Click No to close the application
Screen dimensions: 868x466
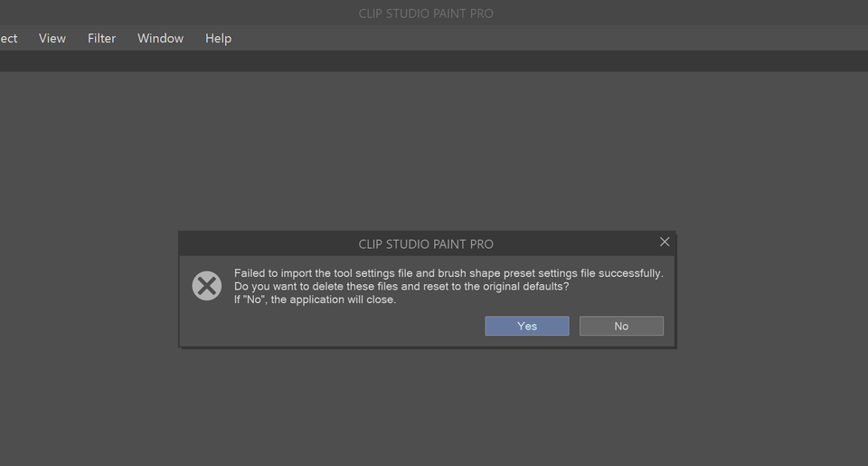click(x=621, y=326)
